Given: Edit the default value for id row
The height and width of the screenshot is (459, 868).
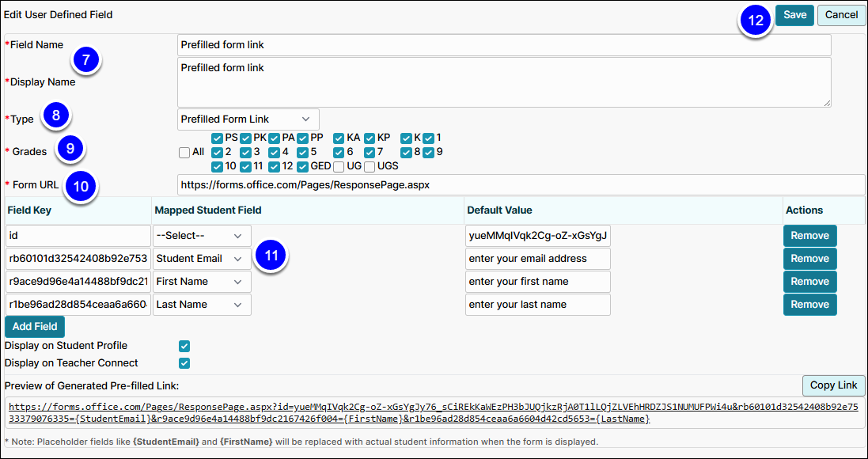Looking at the screenshot, I should click(x=538, y=236).
